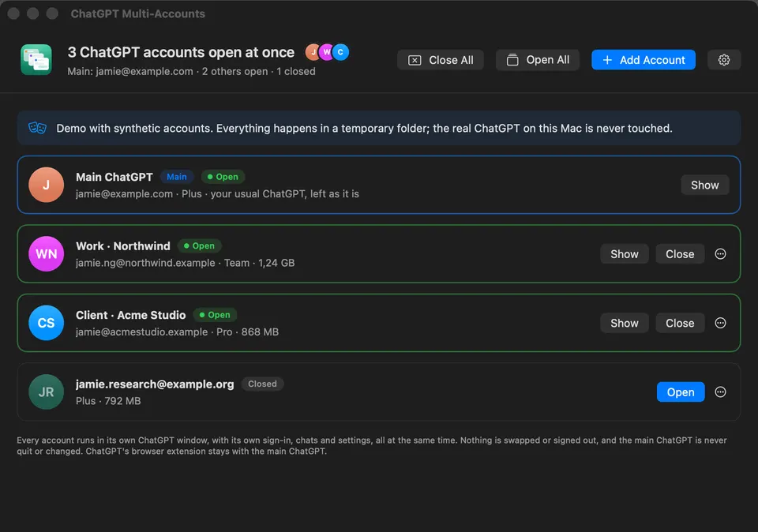Click the blue Main badge
The width and height of the screenshot is (758, 532).
(x=176, y=177)
